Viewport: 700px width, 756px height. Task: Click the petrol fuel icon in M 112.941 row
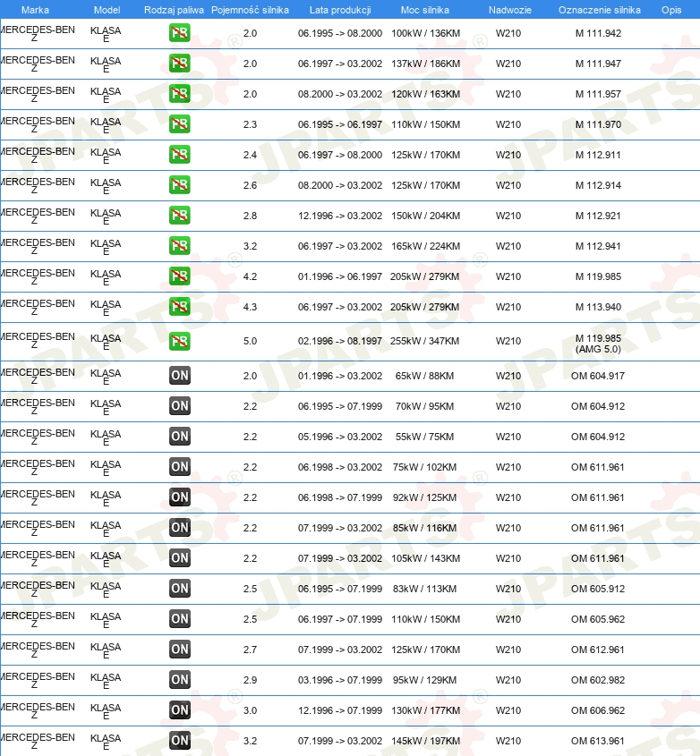coord(179,245)
